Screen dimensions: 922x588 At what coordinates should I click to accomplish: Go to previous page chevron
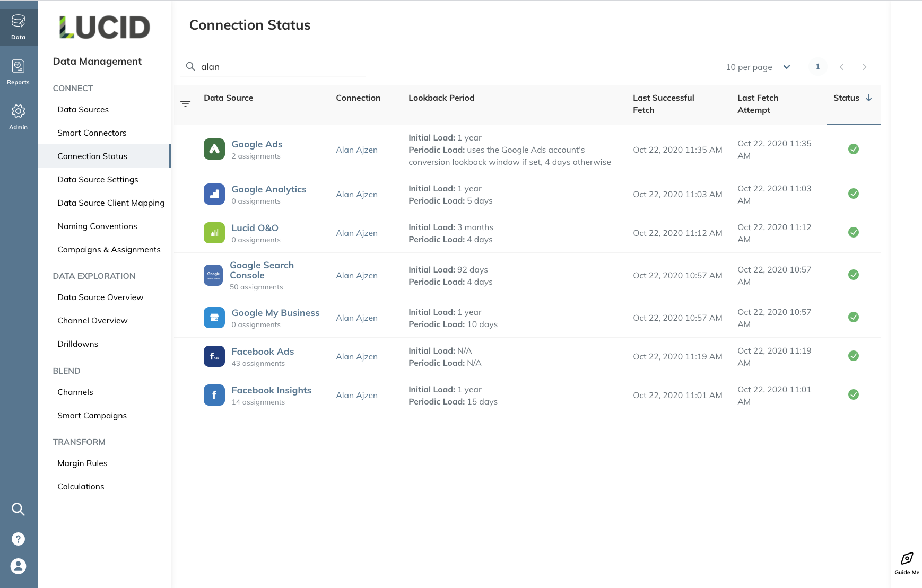[x=841, y=67]
